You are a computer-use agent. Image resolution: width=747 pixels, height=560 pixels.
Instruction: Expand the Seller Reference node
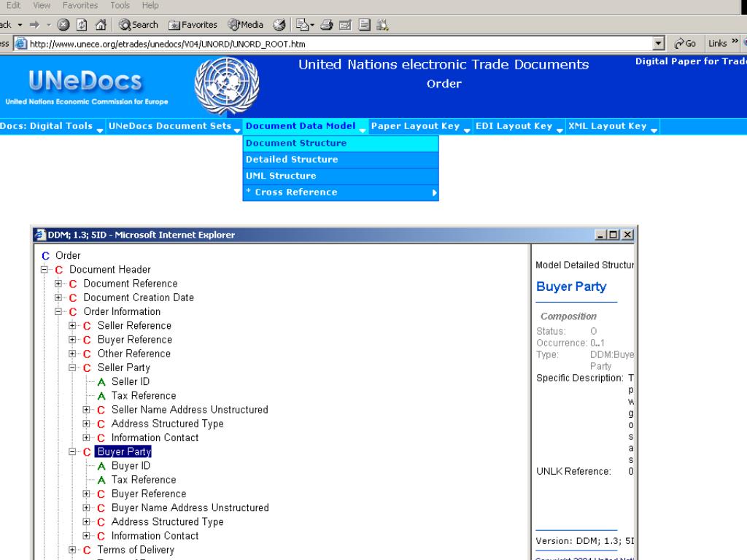point(72,326)
